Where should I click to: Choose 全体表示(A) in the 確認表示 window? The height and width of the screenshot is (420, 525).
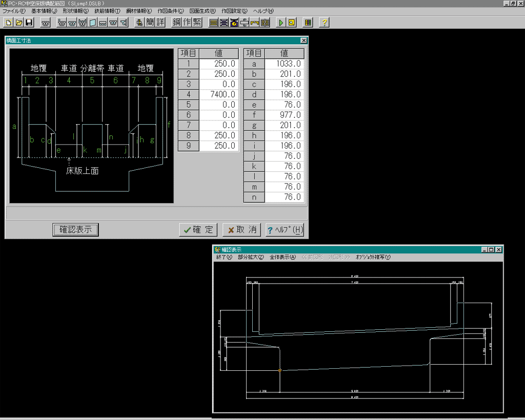(x=282, y=257)
